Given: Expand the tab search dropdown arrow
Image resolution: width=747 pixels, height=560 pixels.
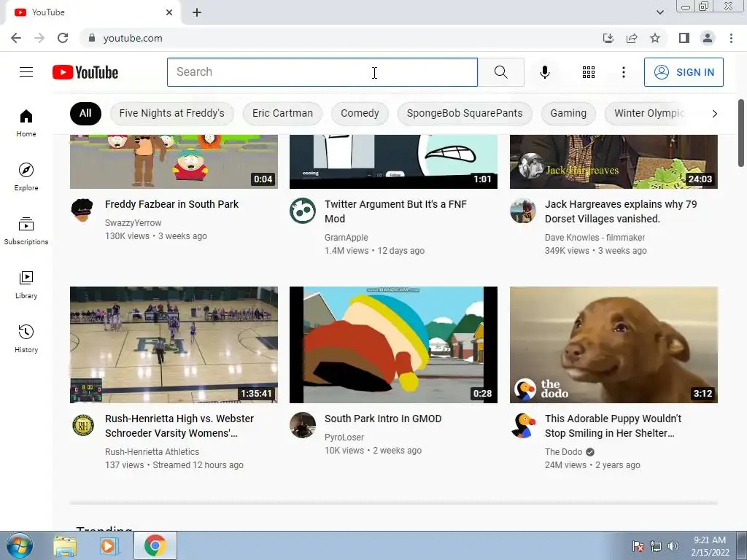Looking at the screenshot, I should coord(659,12).
